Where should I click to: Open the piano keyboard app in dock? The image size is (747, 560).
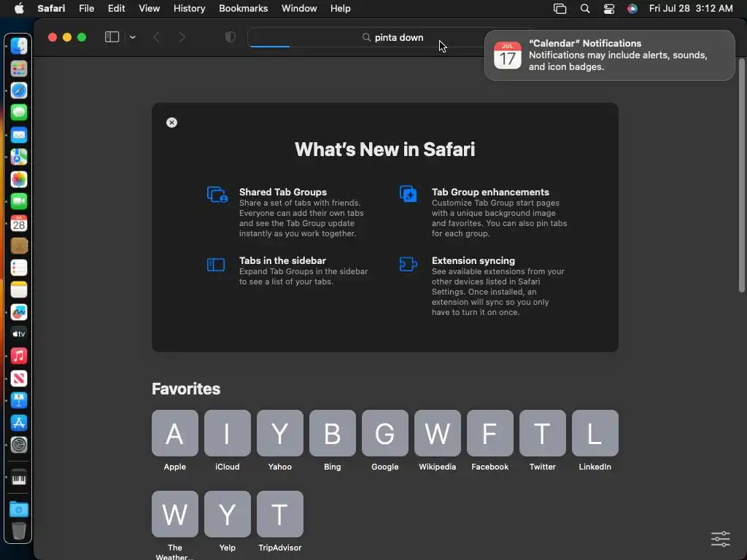(18, 478)
